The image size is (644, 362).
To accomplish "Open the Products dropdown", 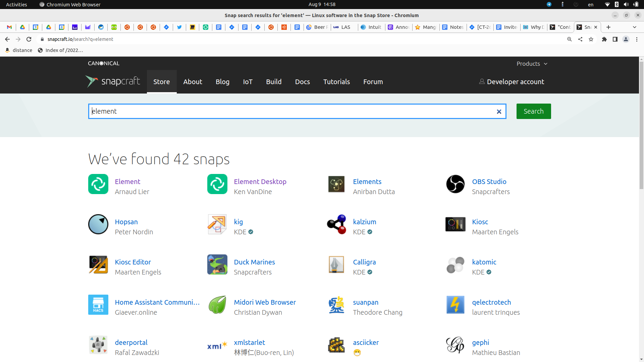I will (532, 64).
